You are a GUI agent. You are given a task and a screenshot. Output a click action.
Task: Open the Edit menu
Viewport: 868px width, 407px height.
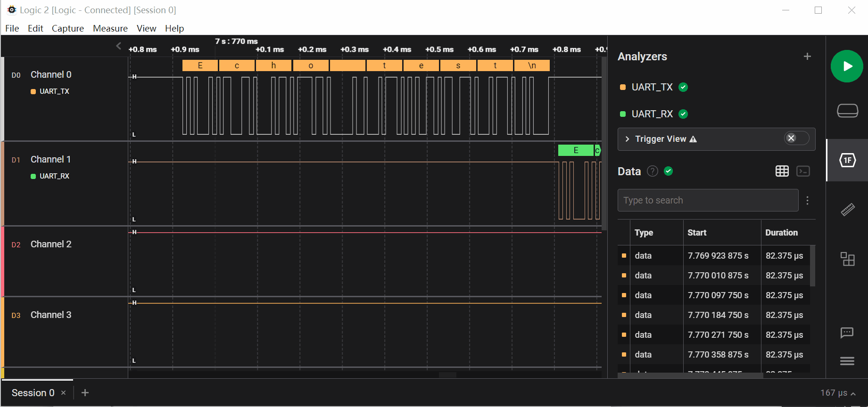tap(35, 28)
